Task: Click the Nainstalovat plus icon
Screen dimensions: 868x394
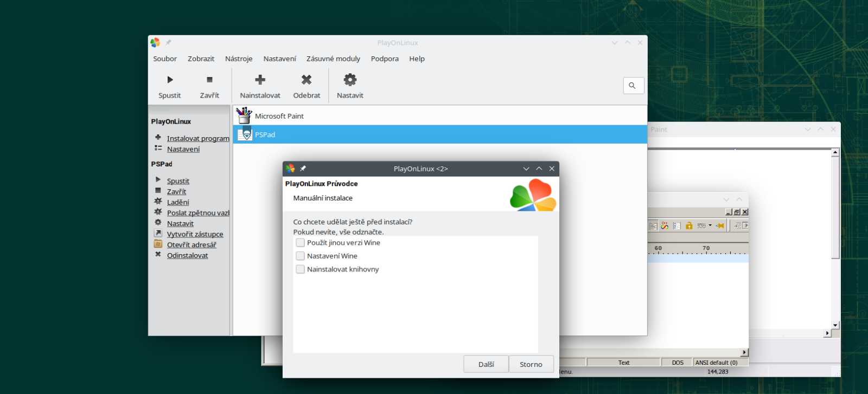Action: coord(260,80)
